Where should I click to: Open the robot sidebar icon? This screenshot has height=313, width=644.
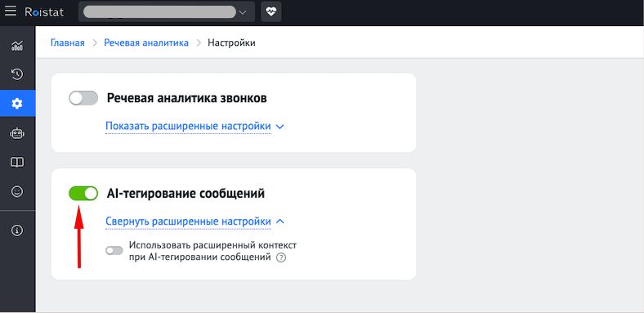point(17,133)
